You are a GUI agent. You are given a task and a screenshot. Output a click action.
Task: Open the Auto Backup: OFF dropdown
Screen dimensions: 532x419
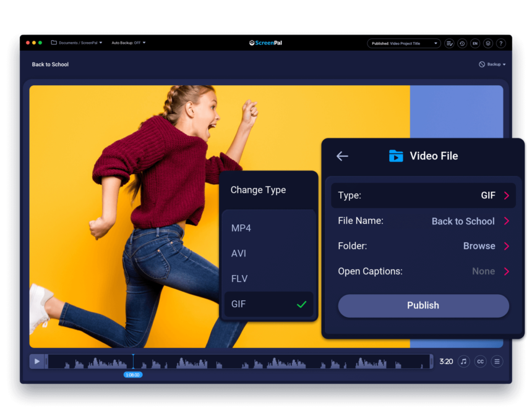pyautogui.click(x=129, y=43)
